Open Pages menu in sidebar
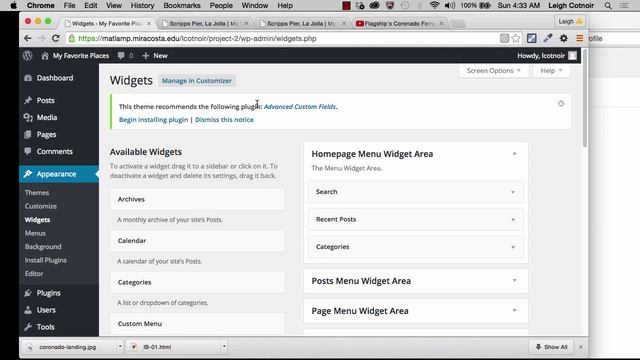 [46, 135]
